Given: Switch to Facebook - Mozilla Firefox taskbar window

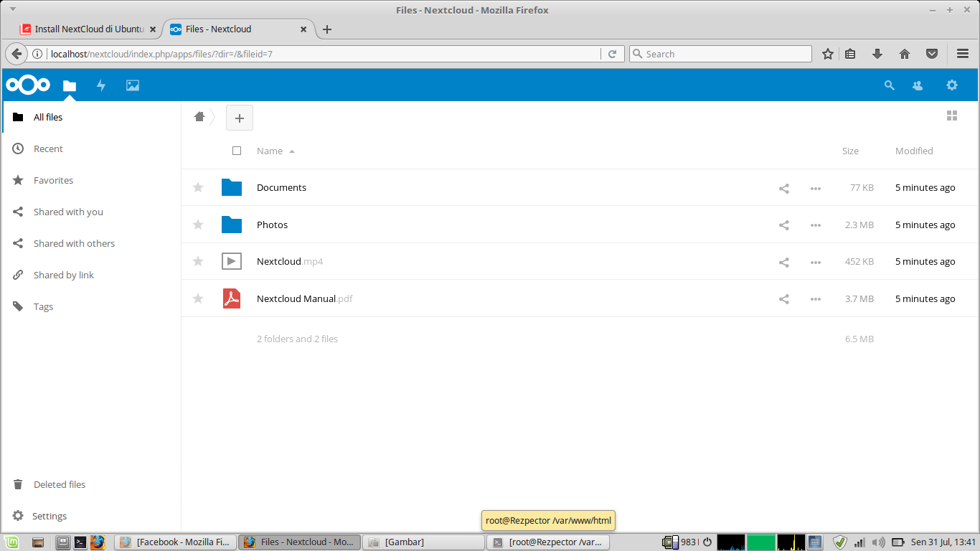Looking at the screenshot, I should click(175, 542).
